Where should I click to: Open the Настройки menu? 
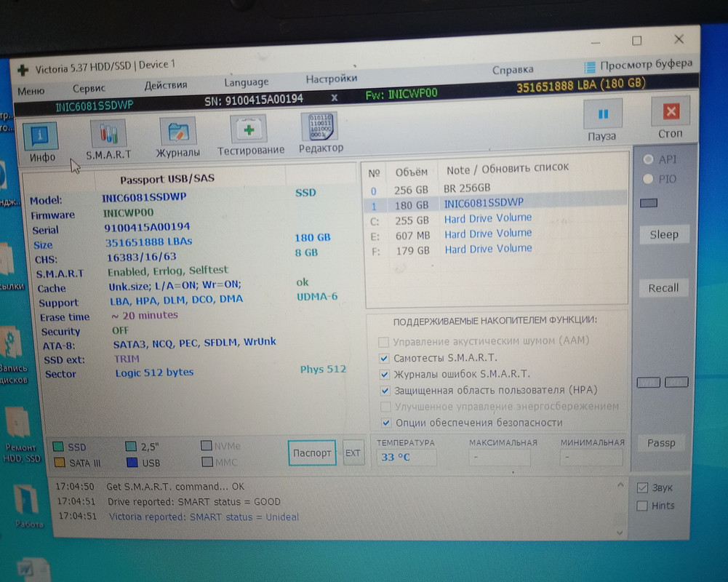(332, 79)
